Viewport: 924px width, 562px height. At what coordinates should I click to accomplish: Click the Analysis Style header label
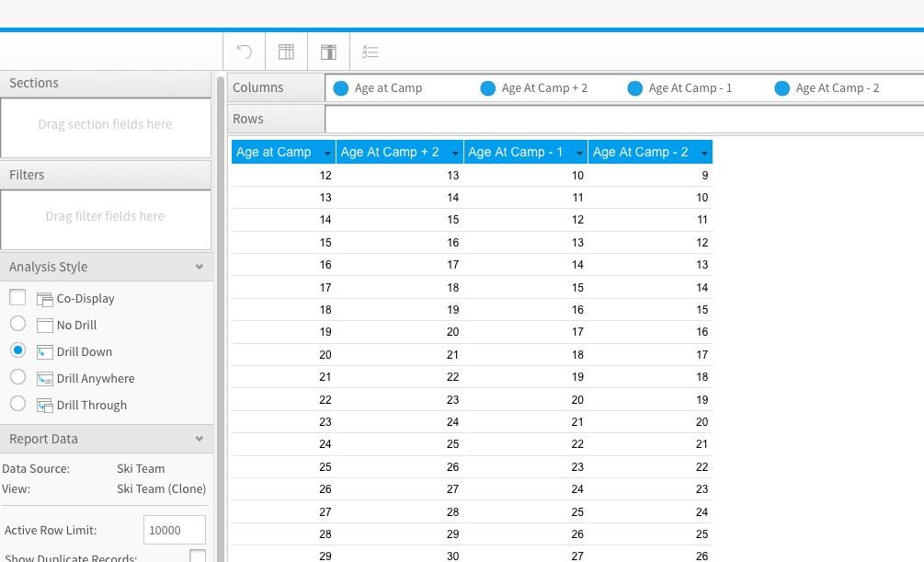click(x=49, y=267)
